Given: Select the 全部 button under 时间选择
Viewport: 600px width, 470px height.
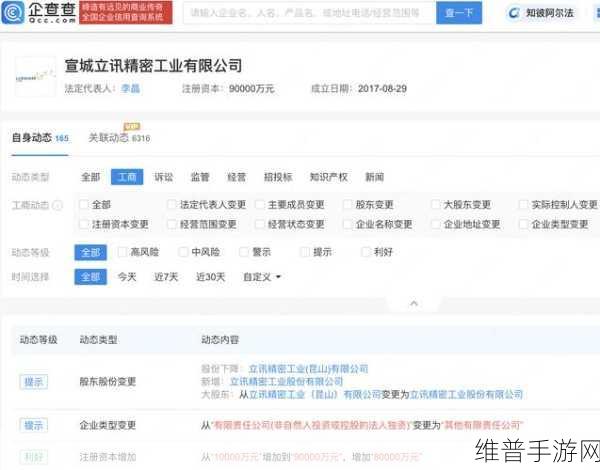Looking at the screenshot, I should pyautogui.click(x=91, y=277).
